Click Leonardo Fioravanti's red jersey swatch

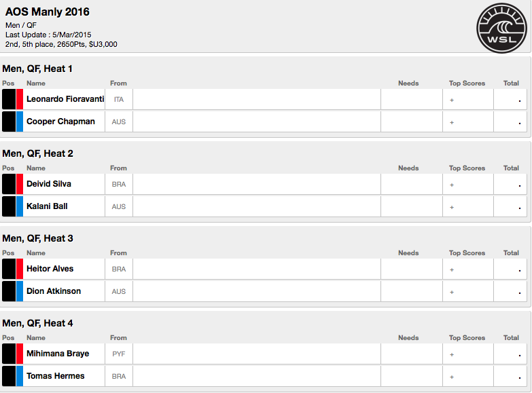20,99
